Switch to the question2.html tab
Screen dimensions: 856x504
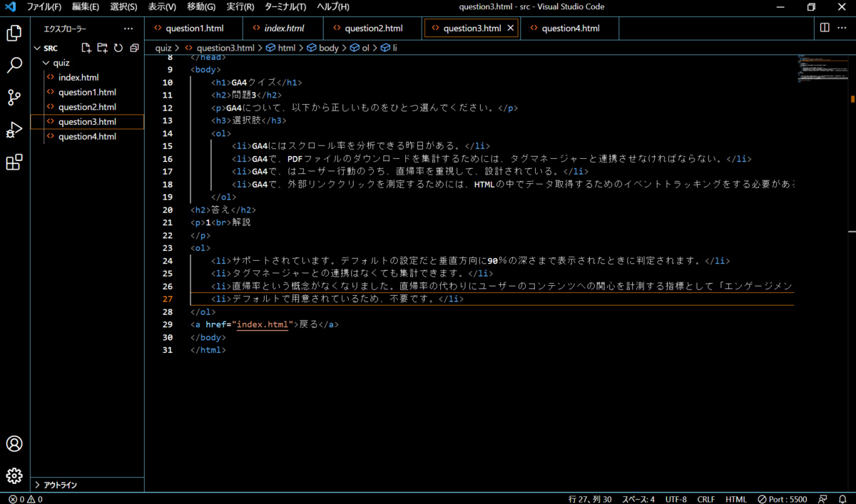373,29
